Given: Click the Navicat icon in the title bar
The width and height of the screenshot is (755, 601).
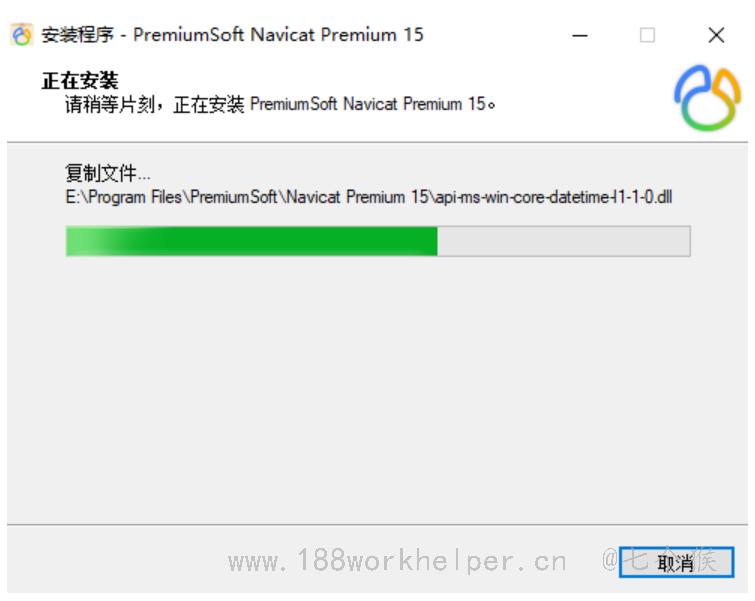Looking at the screenshot, I should [x=21, y=35].
